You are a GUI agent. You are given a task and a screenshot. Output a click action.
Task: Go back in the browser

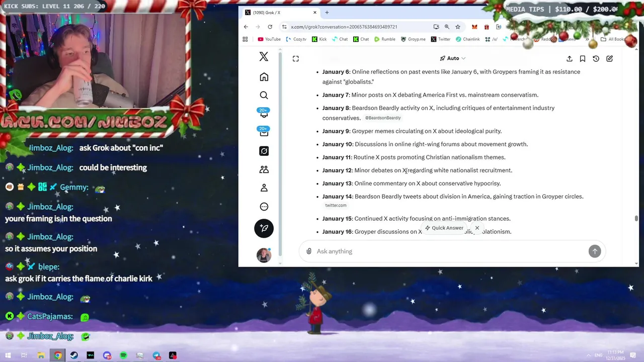(246, 27)
